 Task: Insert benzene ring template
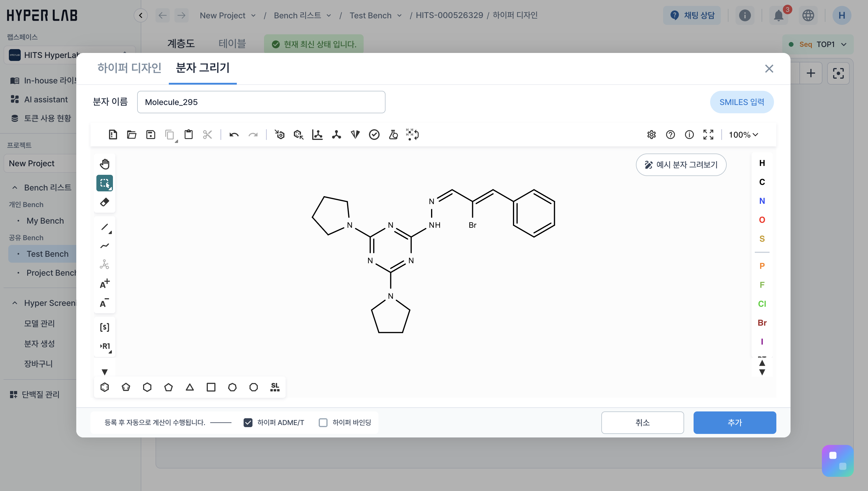point(104,387)
